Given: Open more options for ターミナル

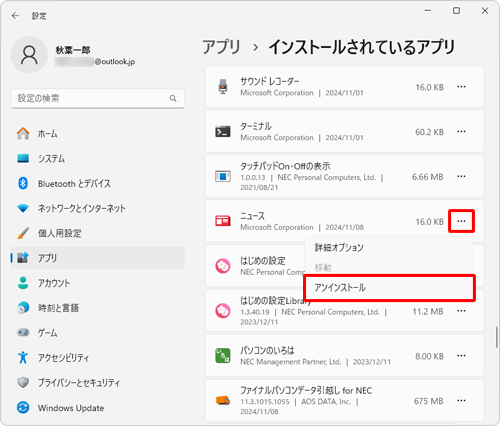Looking at the screenshot, I should 461,132.
